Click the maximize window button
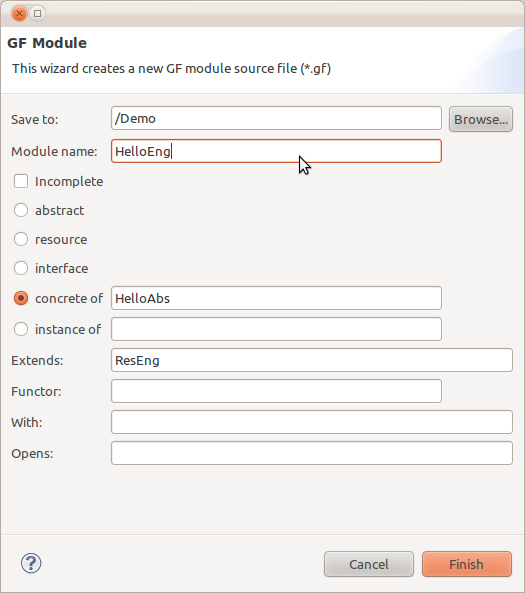The image size is (525, 593). coord(37,14)
